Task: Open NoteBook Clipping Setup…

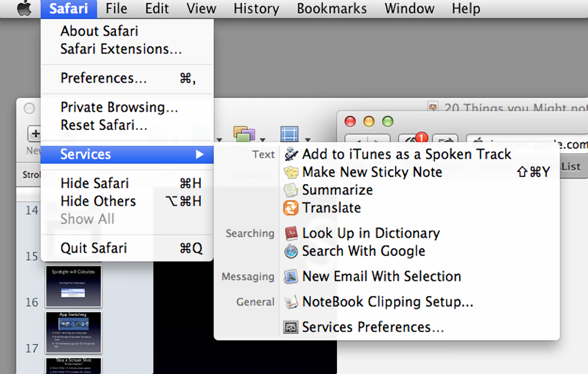Action: 420,302
